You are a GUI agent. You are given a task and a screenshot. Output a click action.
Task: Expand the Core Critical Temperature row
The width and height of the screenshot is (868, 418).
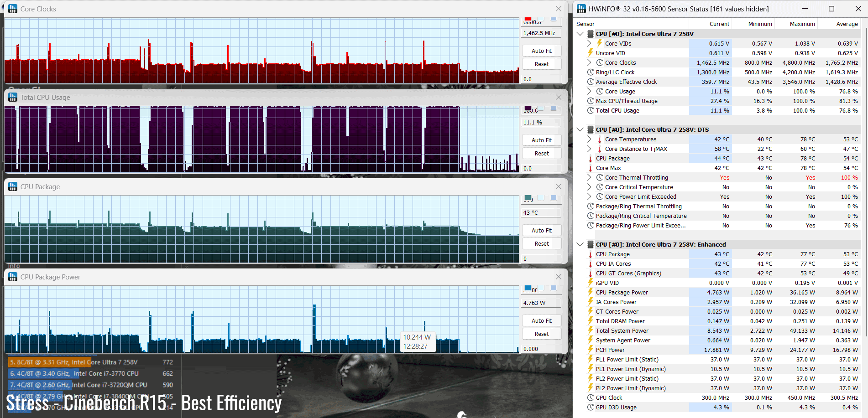(589, 187)
